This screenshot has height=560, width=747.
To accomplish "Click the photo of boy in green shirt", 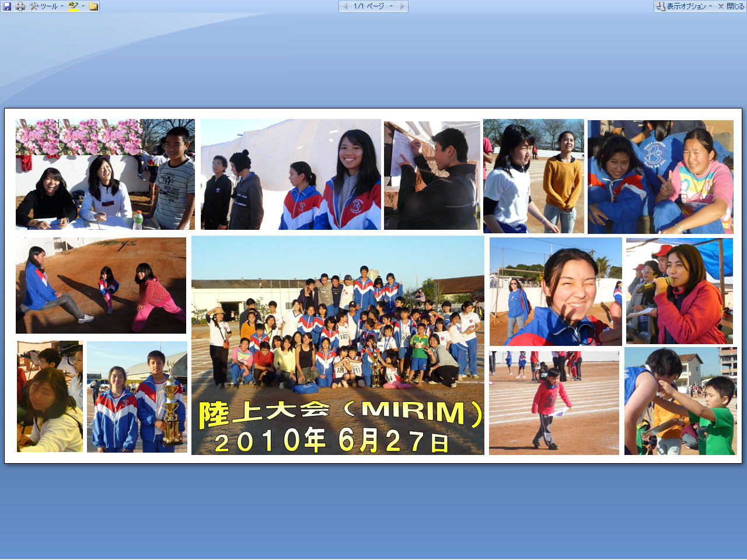I will click(x=680, y=401).
